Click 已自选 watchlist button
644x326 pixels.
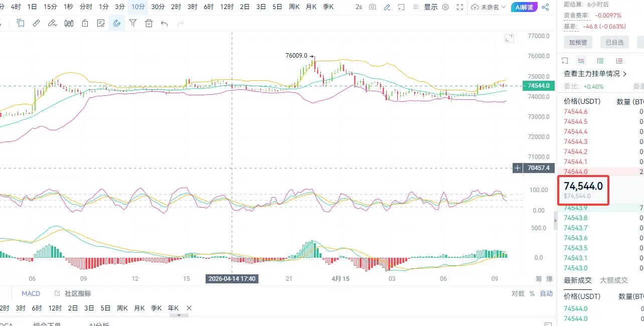(614, 42)
